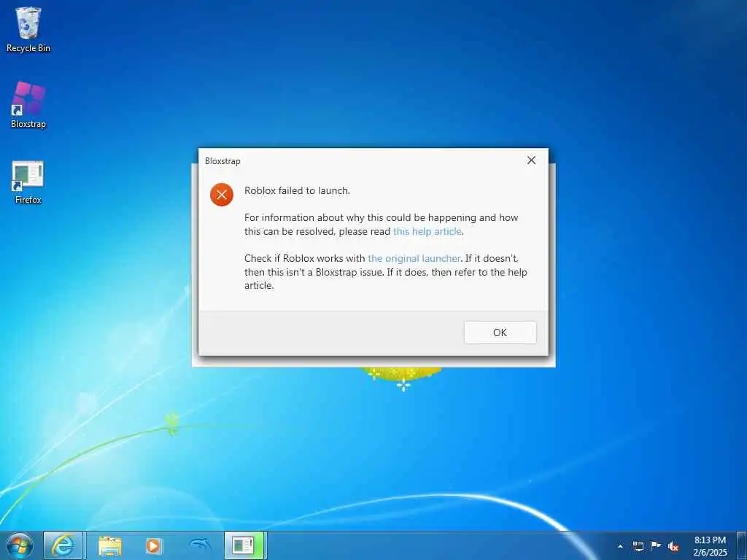This screenshot has height=560, width=747.
Task: Open the Action Center flag icon
Action: tap(656, 546)
